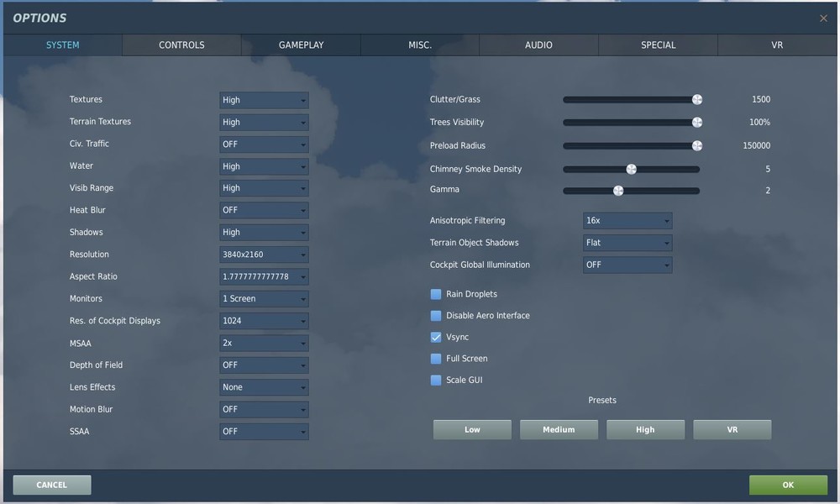Open the Depth of Field dropdown
The image size is (840, 504).
pyautogui.click(x=264, y=365)
